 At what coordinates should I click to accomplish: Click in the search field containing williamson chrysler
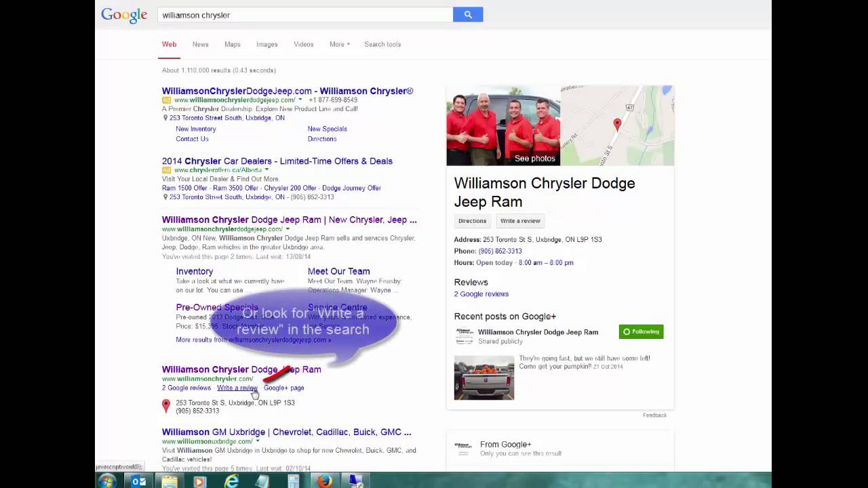click(x=305, y=14)
